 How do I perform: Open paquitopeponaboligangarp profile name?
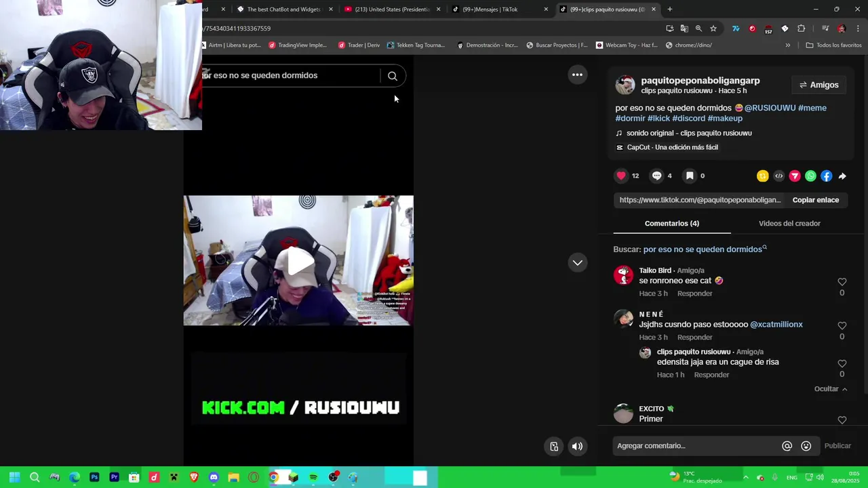701,81
